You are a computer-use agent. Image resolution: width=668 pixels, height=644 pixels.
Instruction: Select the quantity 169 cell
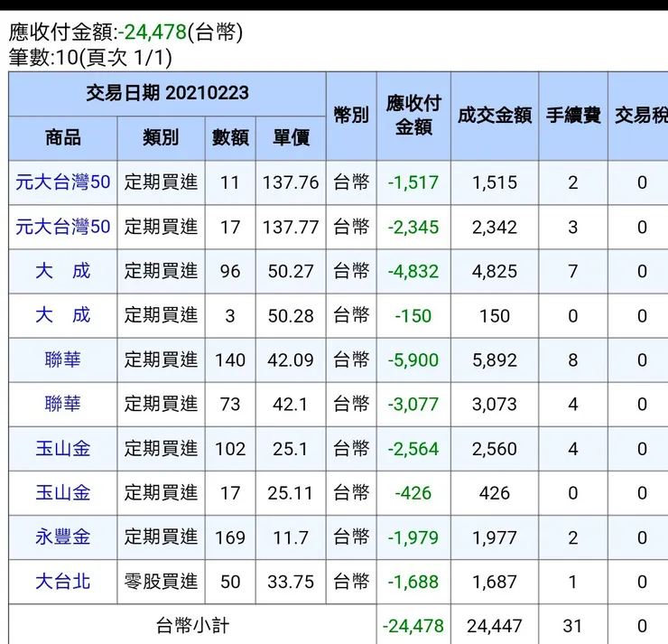click(x=230, y=537)
